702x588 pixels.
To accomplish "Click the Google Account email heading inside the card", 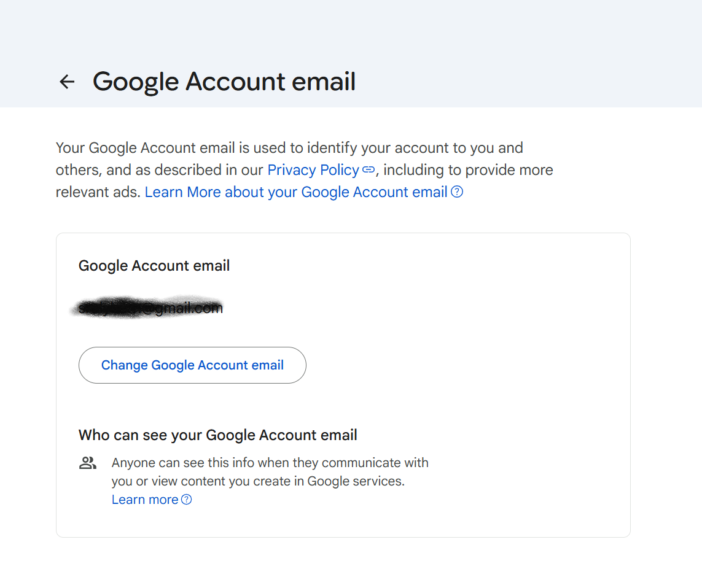I will click(154, 266).
